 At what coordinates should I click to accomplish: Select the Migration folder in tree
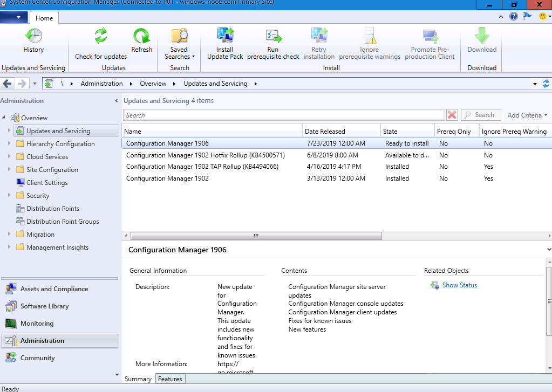point(40,235)
